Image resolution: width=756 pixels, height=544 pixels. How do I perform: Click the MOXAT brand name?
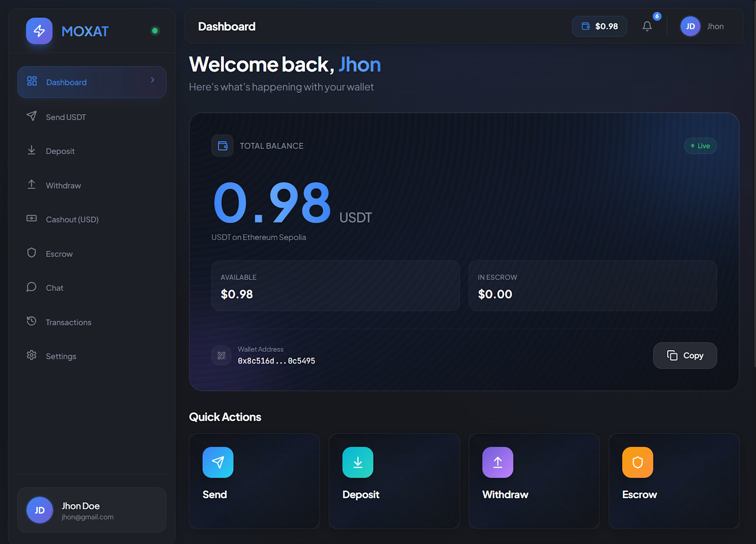pos(85,31)
